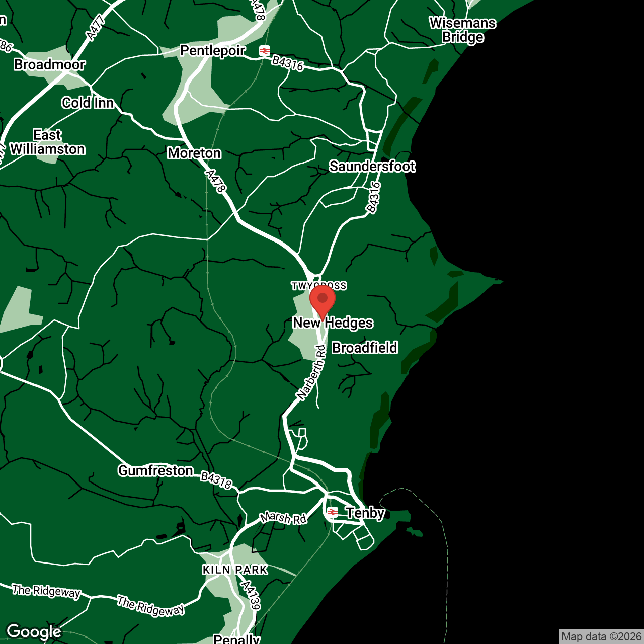This screenshot has height=644, width=644.
Task: Select the KILN PARK area label
Action: pos(235,570)
